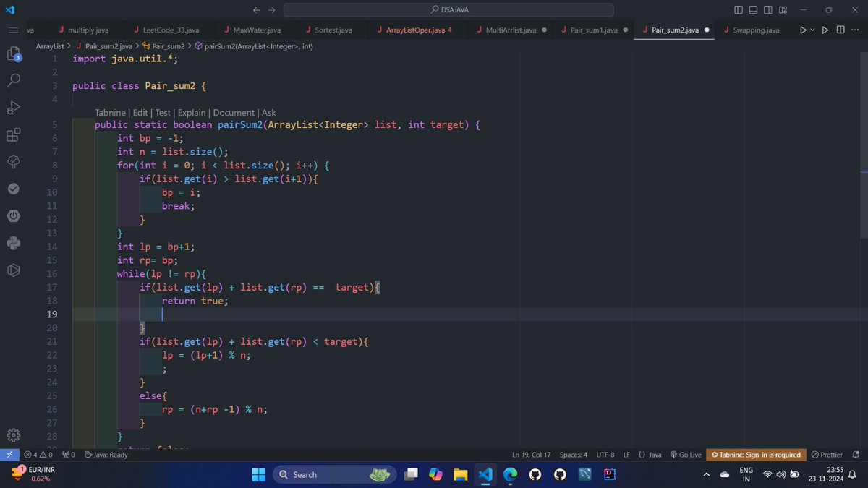Viewport: 868px width, 488px height.
Task: Open Microsoft Edge from the taskbar
Action: pos(510,474)
